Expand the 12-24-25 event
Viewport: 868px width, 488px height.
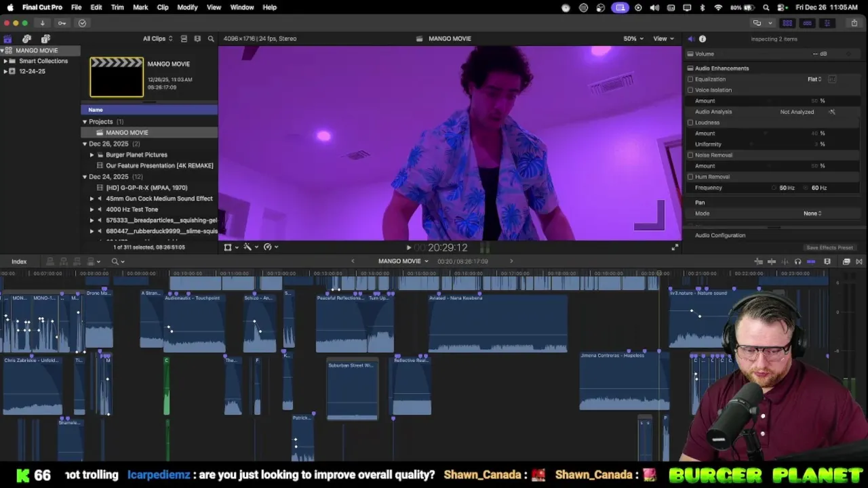click(x=5, y=71)
